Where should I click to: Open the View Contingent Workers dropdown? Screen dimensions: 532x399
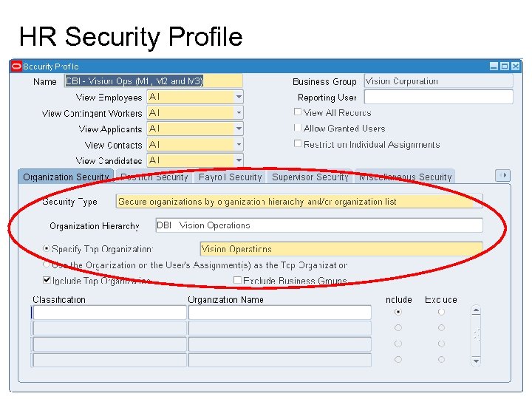coord(239,112)
